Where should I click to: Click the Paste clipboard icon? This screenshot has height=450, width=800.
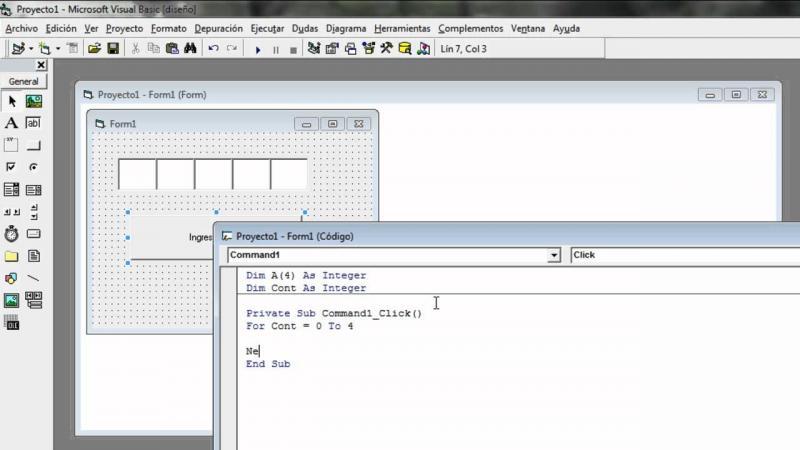pos(172,49)
